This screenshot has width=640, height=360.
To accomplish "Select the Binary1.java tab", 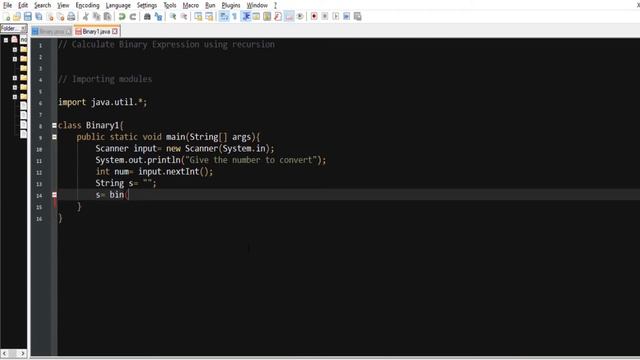I will pos(96,31).
